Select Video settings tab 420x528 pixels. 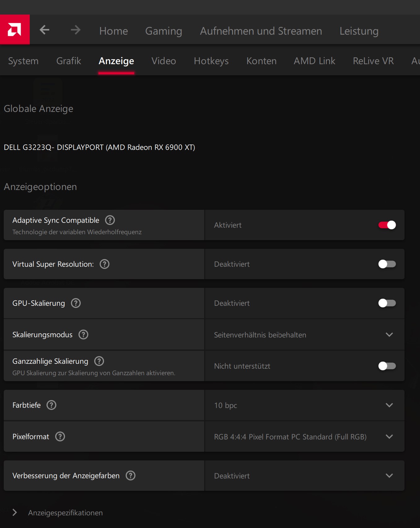point(164,61)
